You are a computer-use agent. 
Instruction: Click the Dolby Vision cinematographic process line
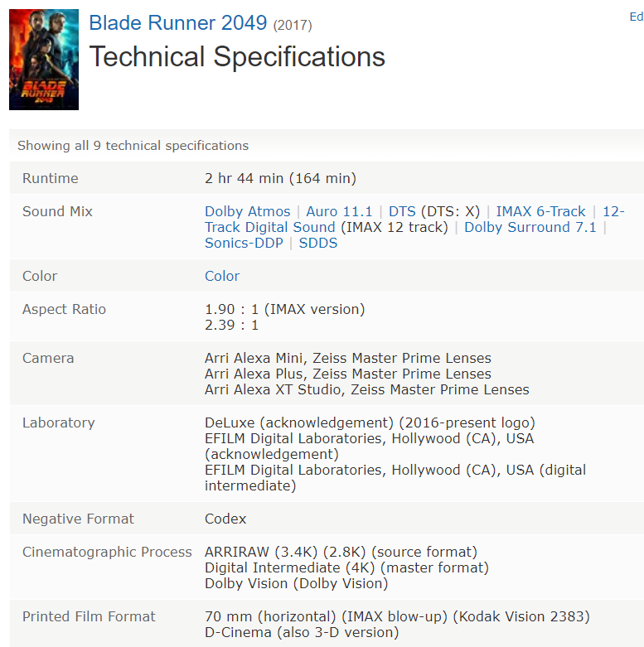coord(296,583)
